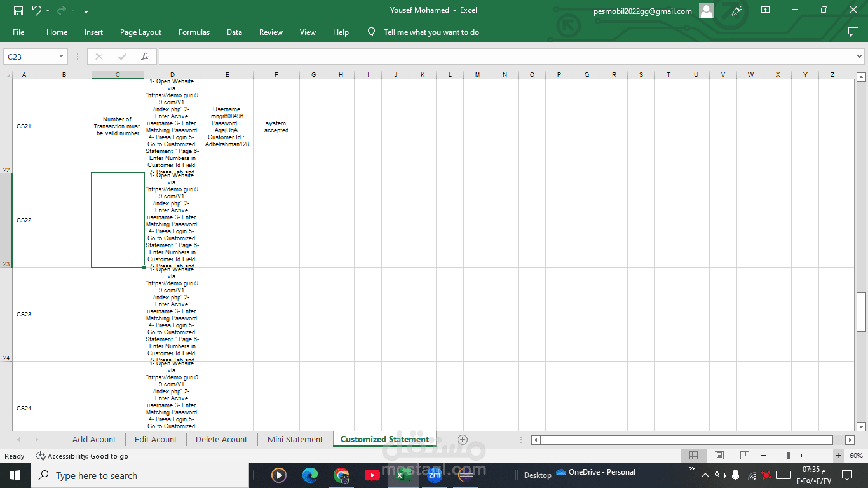Click vertical scrollbar up arrow

point(861,78)
